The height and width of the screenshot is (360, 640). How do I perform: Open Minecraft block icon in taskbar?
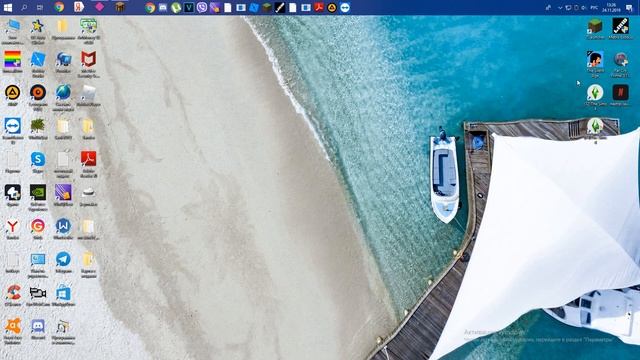[267, 7]
